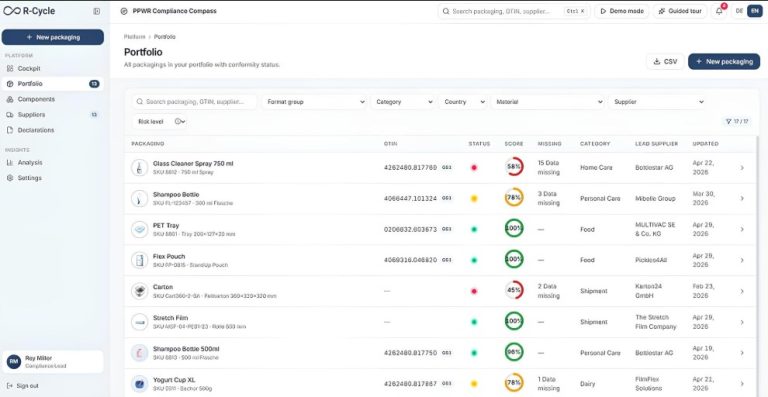Image resolution: width=768 pixels, height=397 pixels.
Task: Click '15 Data missing' for Glass Cleaner Spray
Action: coord(549,167)
